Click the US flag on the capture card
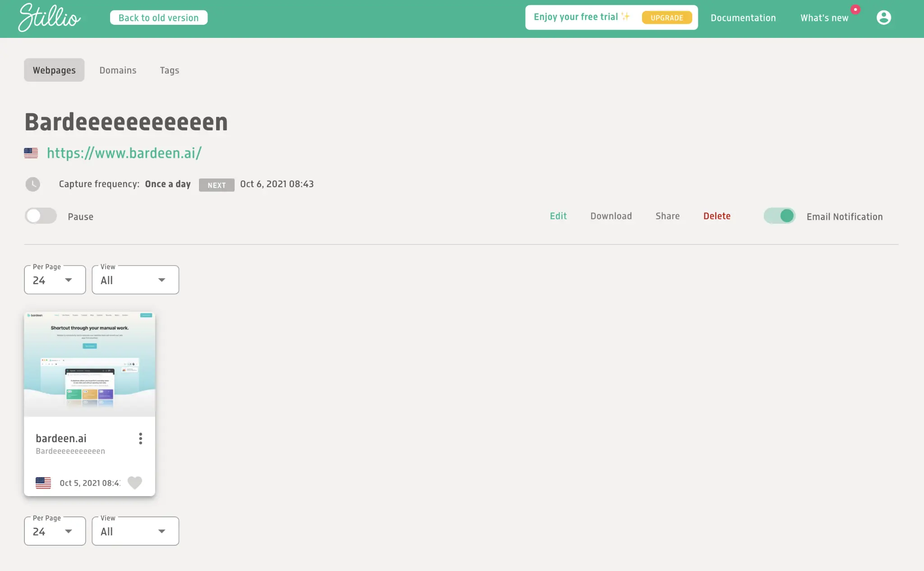This screenshot has height=571, width=924. point(43,483)
